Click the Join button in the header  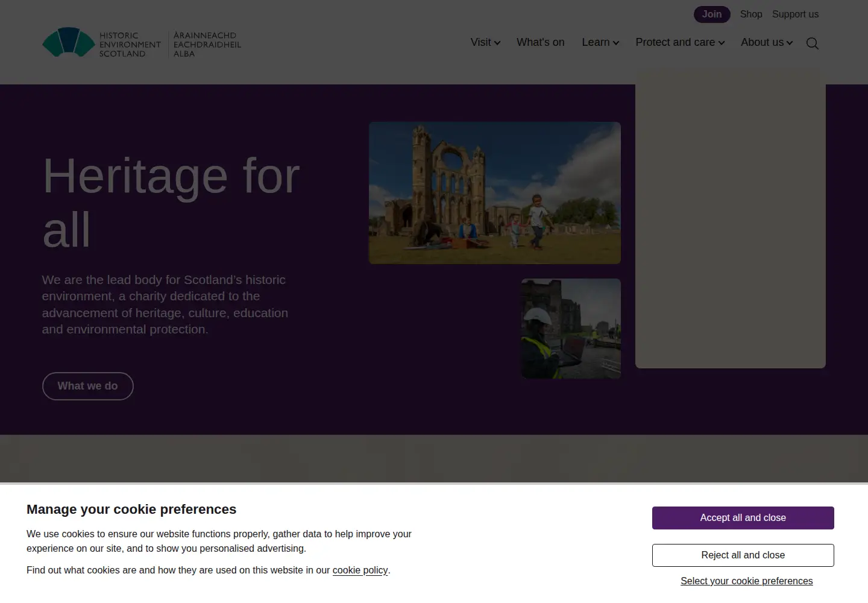(x=712, y=14)
